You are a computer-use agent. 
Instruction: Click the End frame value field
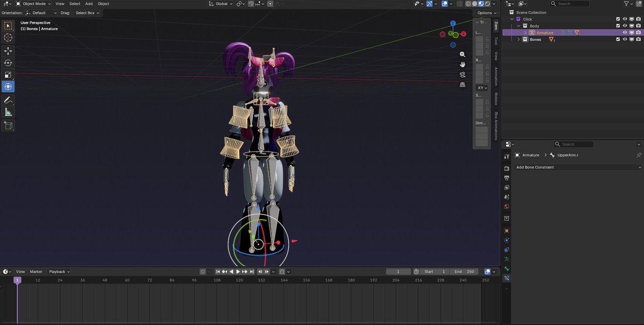(465, 272)
